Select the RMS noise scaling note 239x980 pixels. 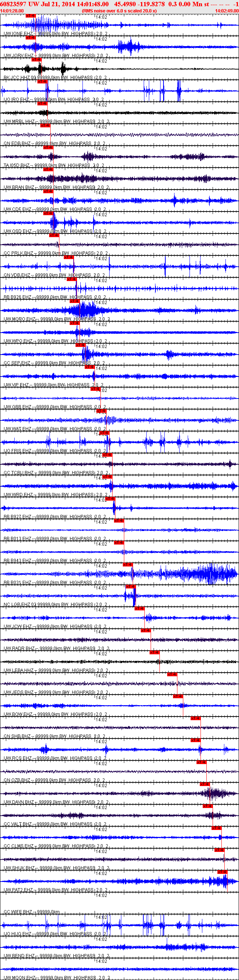click(x=119, y=11)
